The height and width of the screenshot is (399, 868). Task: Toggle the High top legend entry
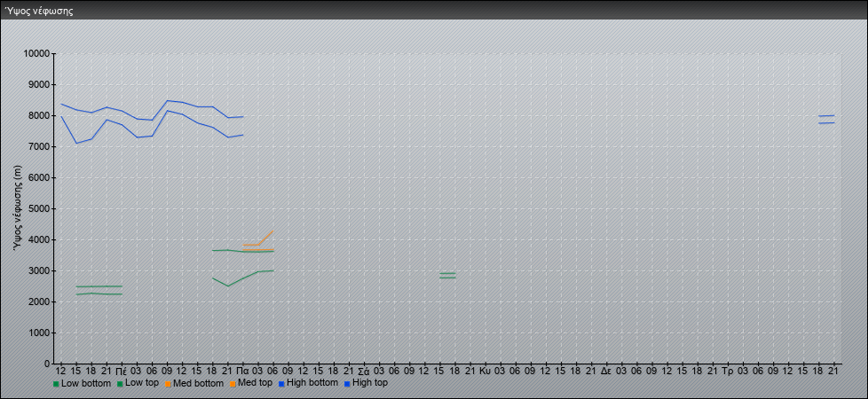[366, 383]
